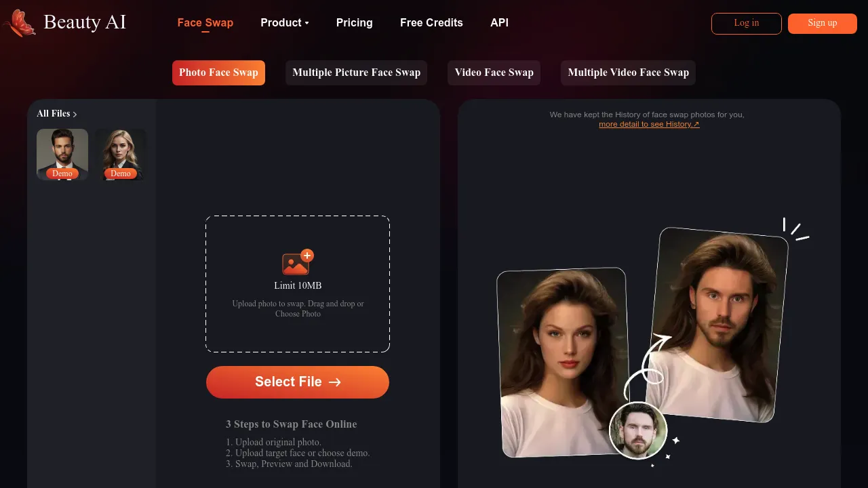Switch to Multiple Picture Face Swap tab
This screenshot has width=868, height=488.
(x=356, y=73)
